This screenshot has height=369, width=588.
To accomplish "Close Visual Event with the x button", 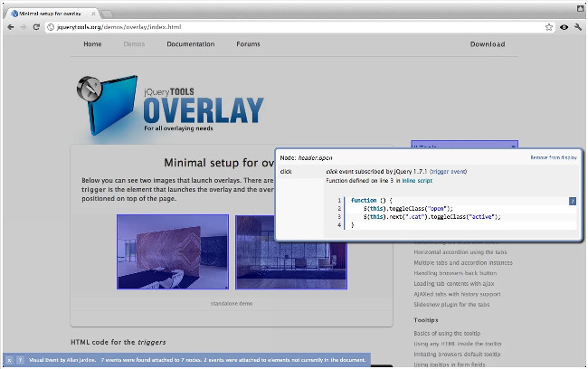I will coord(9,360).
